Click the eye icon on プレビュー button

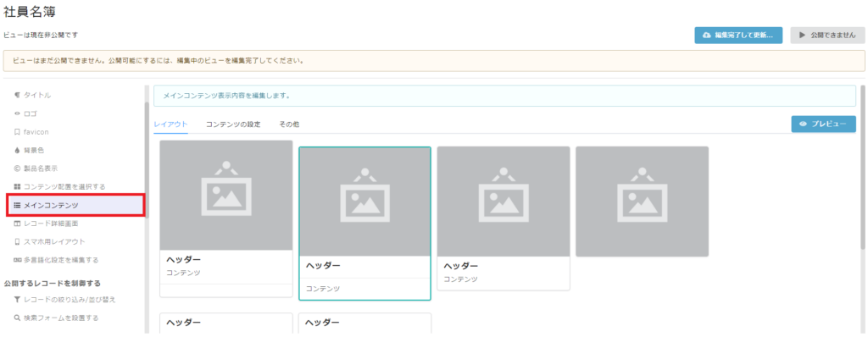(804, 124)
